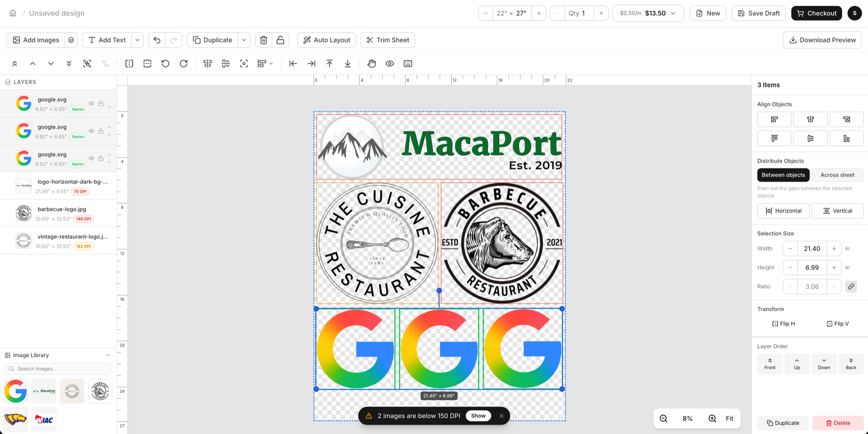
Task: Open the toolbar align options dropdown
Action: 266,63
